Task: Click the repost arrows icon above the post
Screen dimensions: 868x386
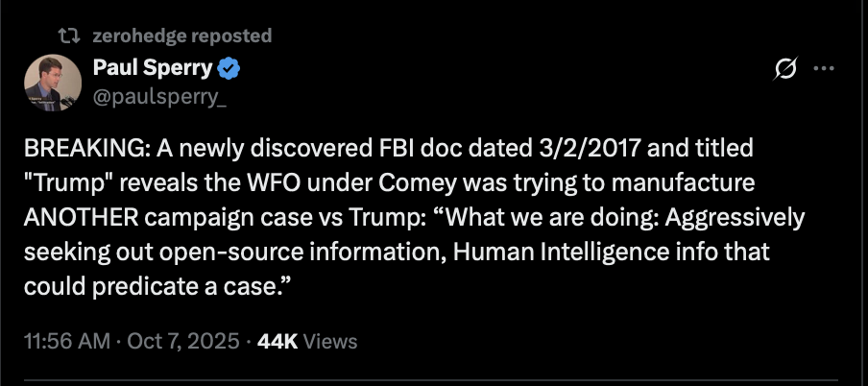Action: [67, 36]
